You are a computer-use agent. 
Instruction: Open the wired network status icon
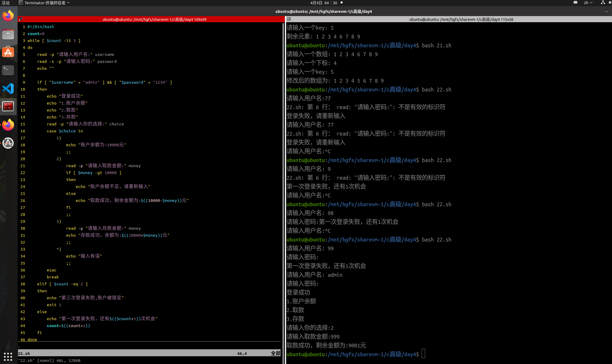click(x=603, y=3)
